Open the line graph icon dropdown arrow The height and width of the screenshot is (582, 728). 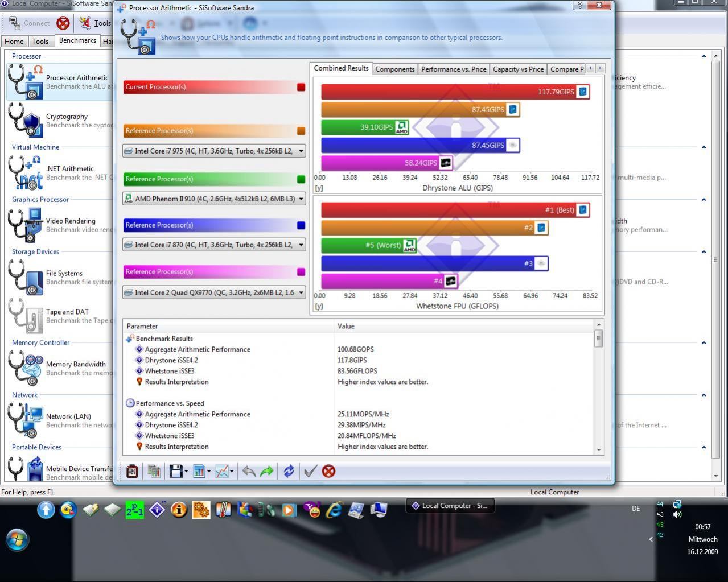pyautogui.click(x=232, y=471)
